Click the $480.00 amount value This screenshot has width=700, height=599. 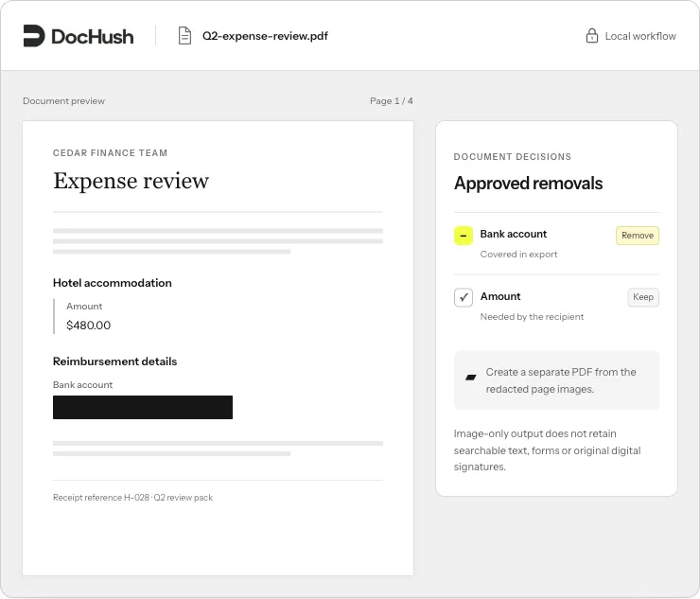[88, 326]
